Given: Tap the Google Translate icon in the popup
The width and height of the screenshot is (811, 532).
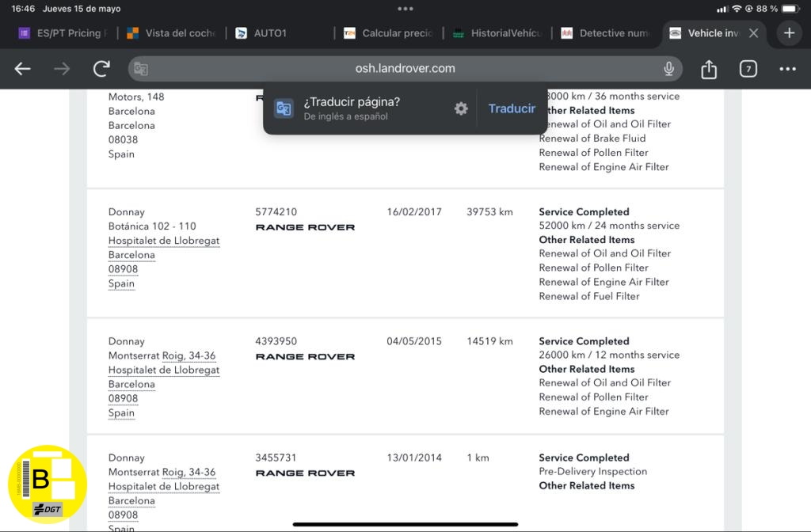Looking at the screenshot, I should 284,108.
